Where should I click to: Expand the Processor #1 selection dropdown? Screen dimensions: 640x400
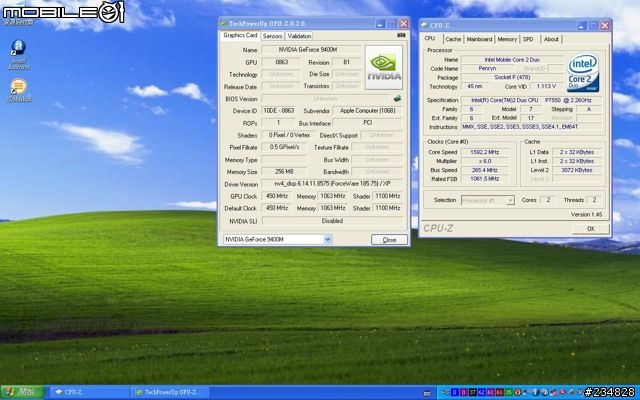(510, 200)
